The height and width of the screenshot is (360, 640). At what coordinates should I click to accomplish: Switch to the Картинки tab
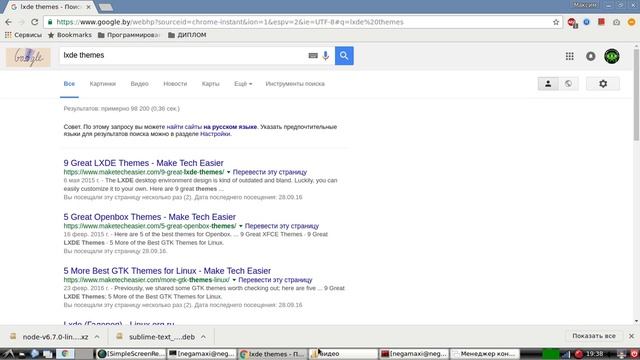(x=103, y=84)
